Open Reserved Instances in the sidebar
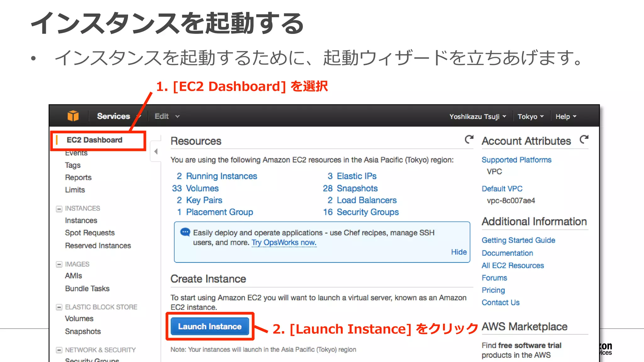This screenshot has width=644, height=362. [98, 245]
